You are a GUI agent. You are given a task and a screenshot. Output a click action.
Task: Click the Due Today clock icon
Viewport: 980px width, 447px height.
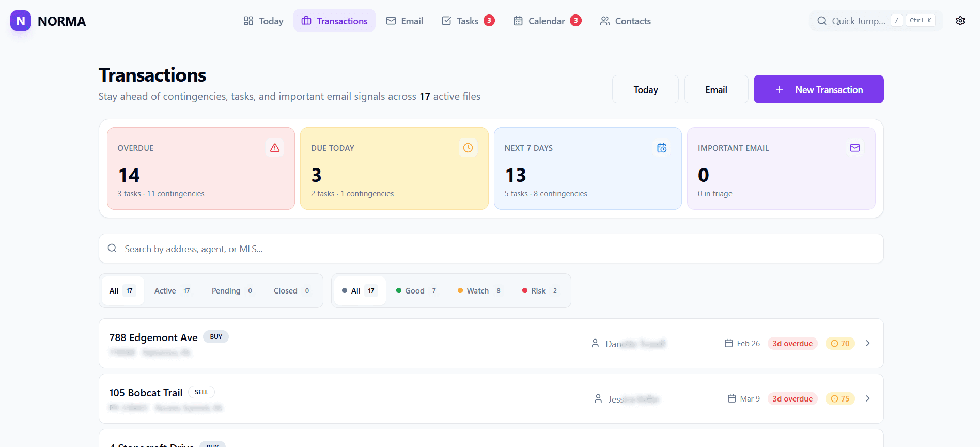[468, 148]
